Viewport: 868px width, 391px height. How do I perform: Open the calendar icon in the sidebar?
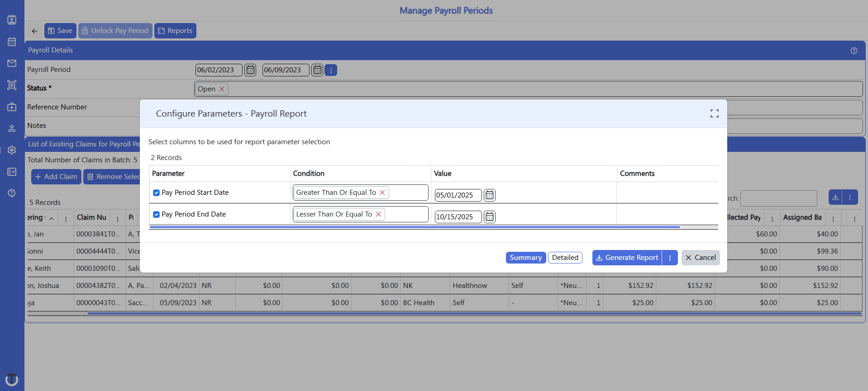point(12,42)
